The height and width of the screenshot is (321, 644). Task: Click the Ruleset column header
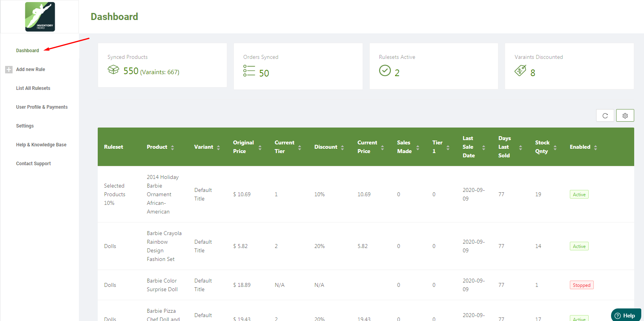[113, 147]
